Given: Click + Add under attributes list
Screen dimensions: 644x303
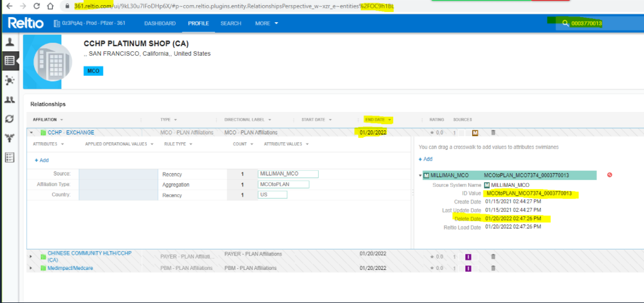Looking at the screenshot, I should pyautogui.click(x=42, y=161).
